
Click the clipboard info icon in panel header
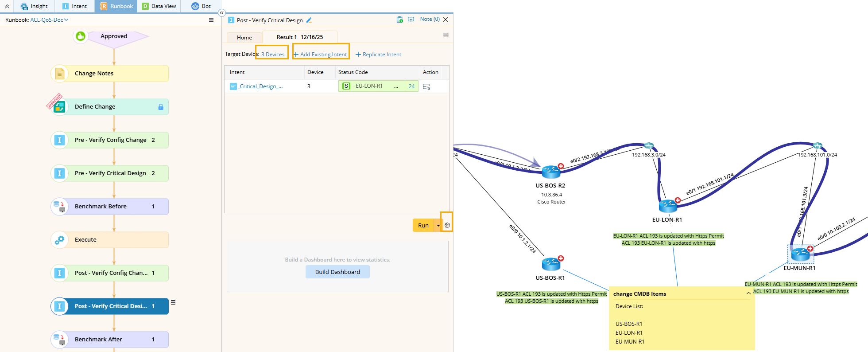click(400, 20)
